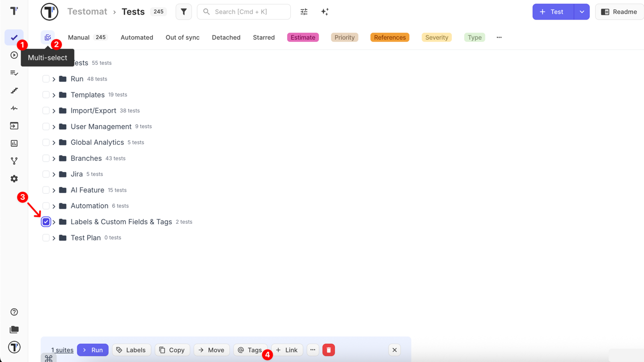
Task: Click the red delete trash icon
Action: click(x=329, y=350)
